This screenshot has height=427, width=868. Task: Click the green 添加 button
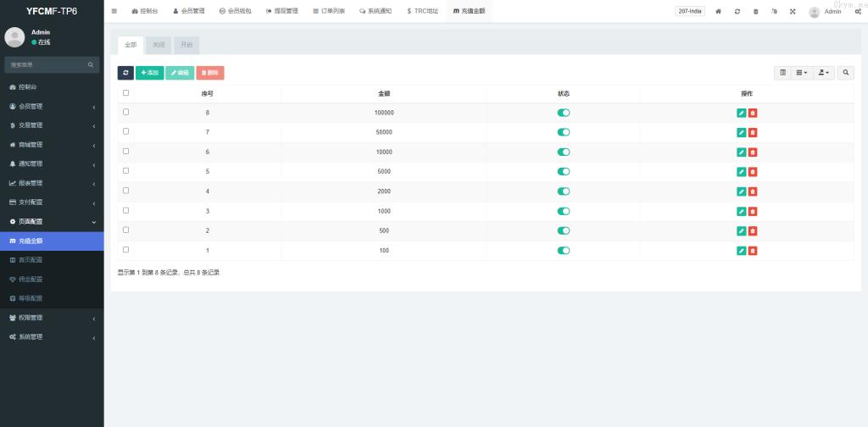coord(150,73)
